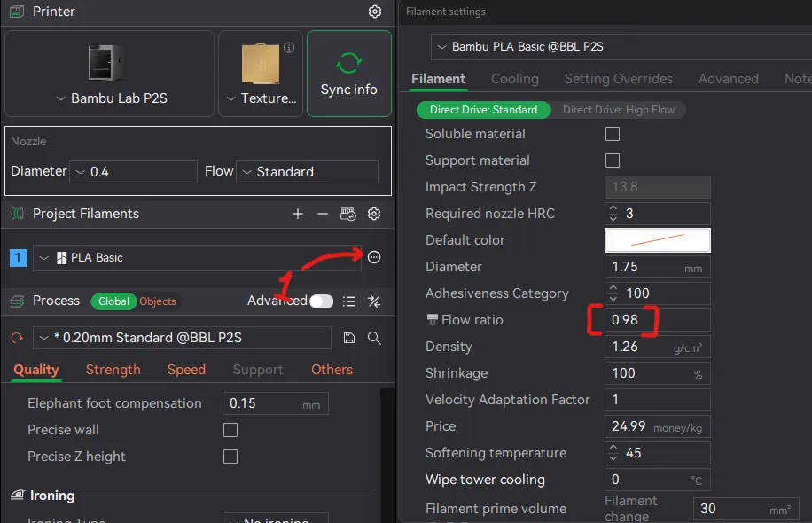Edit the filament Diameter 1.75 field

pos(657,267)
